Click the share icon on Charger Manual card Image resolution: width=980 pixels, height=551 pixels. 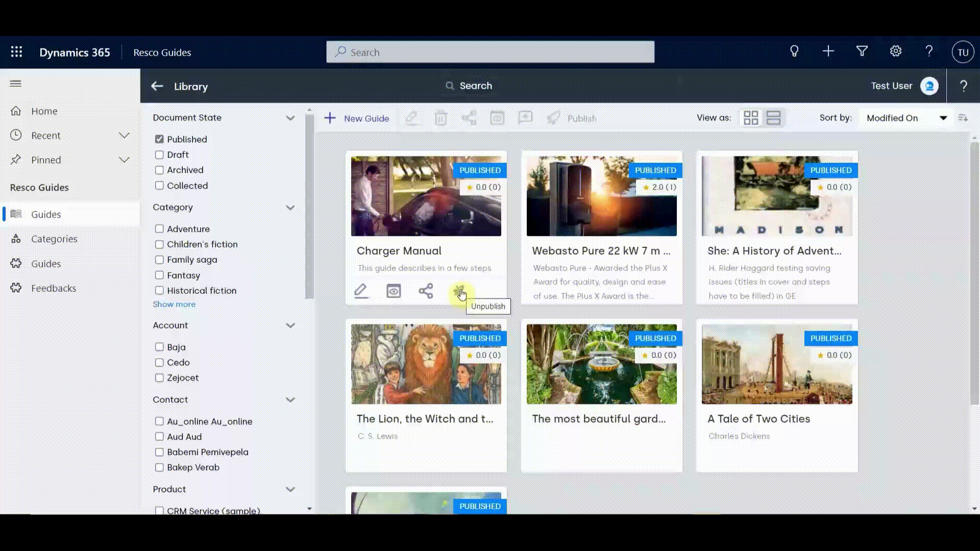tap(426, 291)
